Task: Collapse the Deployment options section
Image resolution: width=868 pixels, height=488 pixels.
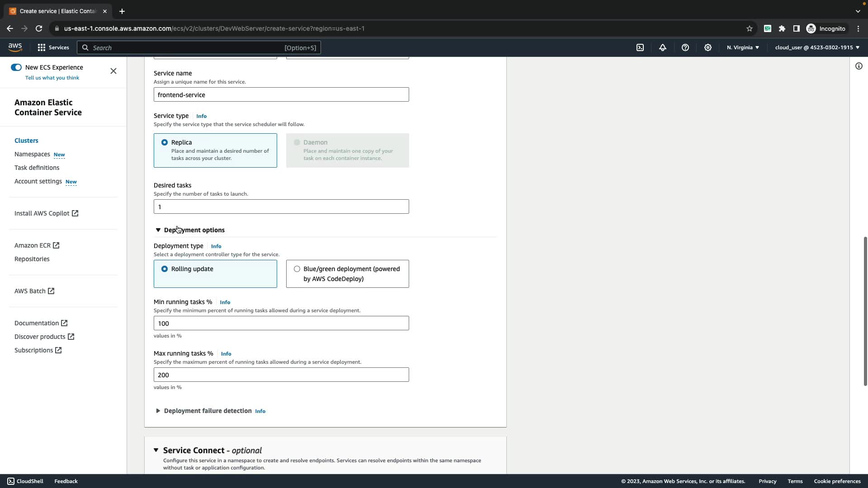Action: 158,230
